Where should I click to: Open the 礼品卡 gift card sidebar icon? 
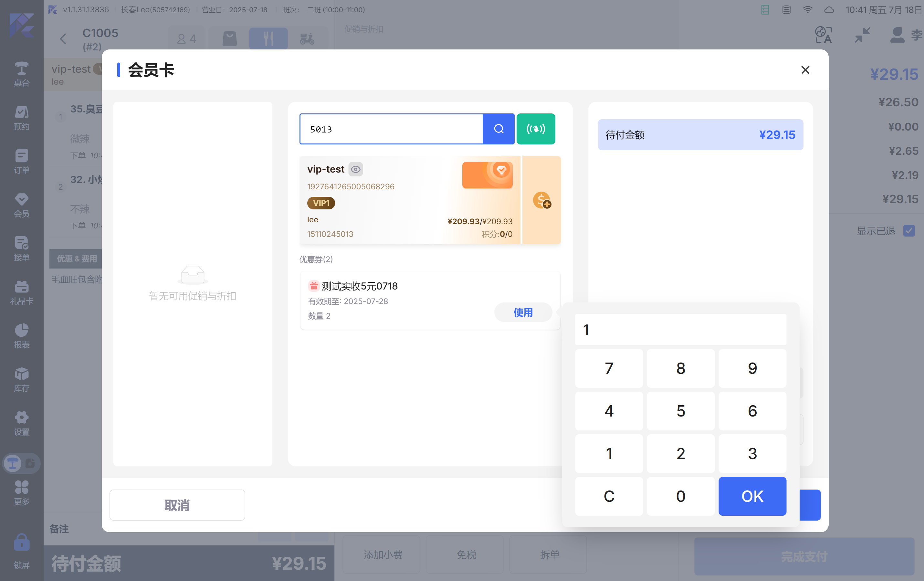[x=22, y=292]
